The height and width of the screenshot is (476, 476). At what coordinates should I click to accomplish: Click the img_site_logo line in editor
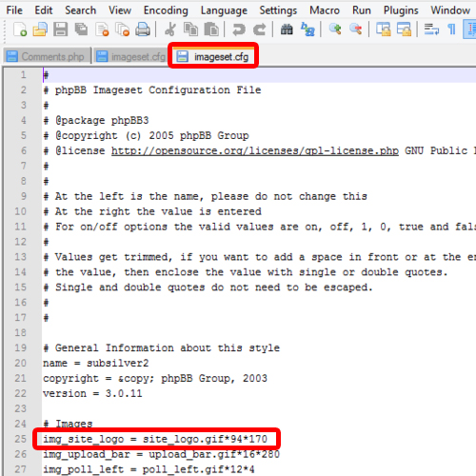tap(155, 439)
